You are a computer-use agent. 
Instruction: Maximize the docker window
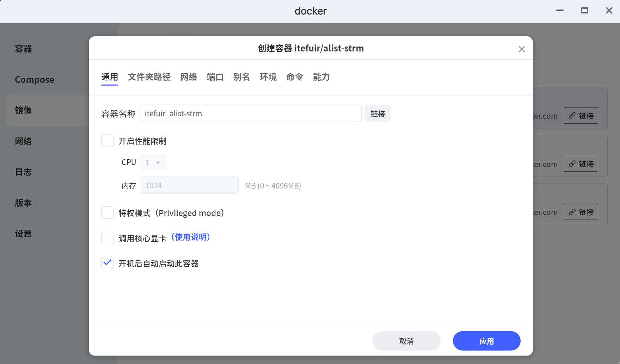[584, 11]
